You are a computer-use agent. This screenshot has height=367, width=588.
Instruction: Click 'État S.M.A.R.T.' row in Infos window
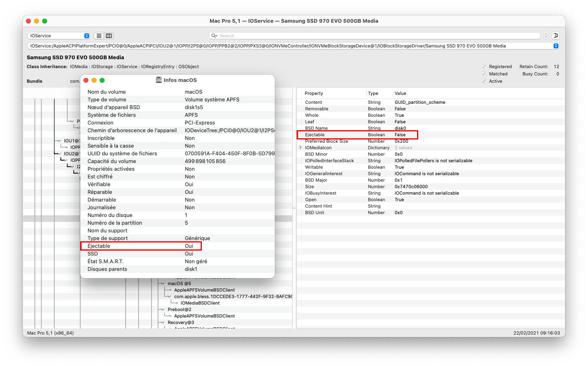177,261
